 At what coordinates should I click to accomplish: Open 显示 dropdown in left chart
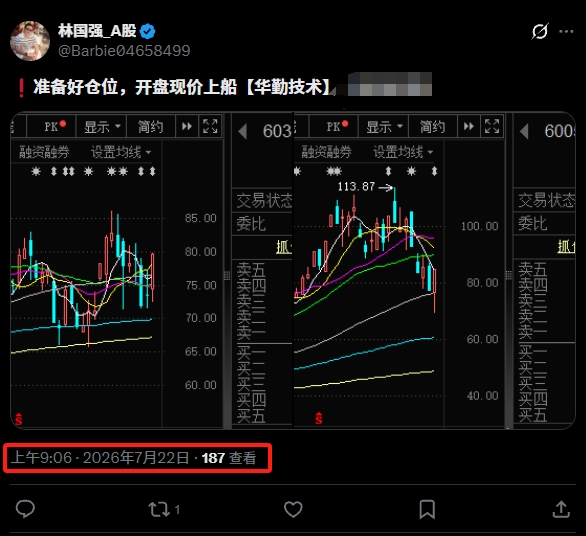(x=102, y=127)
